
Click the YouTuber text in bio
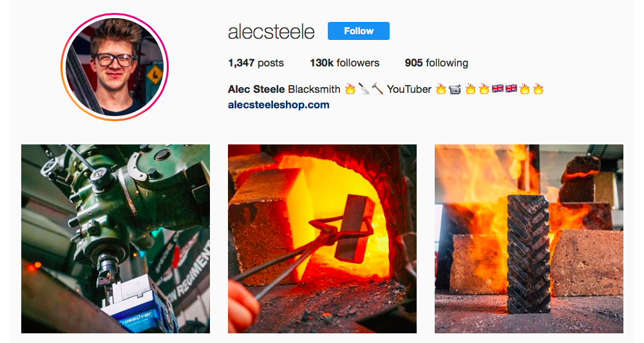point(409,89)
